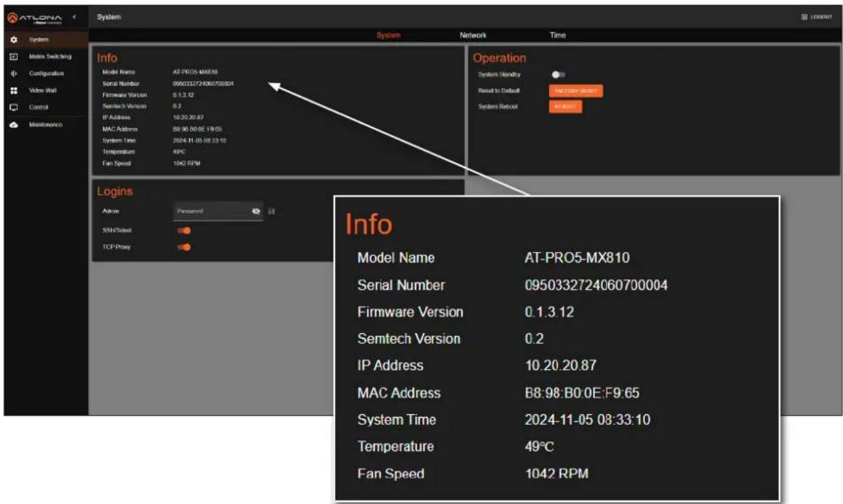843x504 pixels.
Task: Click the System page title in the header bar
Action: point(109,16)
